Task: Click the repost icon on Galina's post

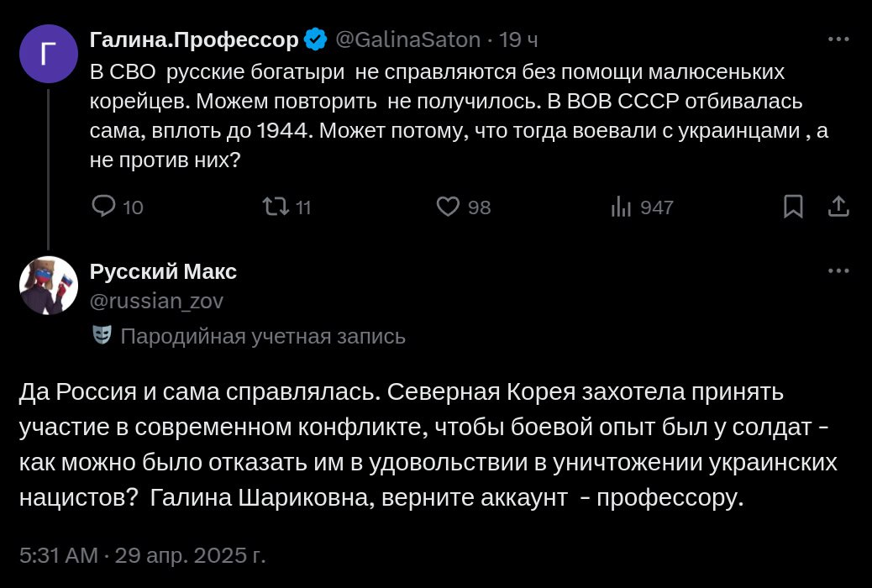Action: [x=274, y=207]
